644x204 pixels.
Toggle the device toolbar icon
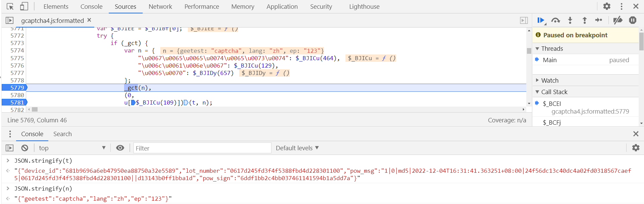coord(24,6)
